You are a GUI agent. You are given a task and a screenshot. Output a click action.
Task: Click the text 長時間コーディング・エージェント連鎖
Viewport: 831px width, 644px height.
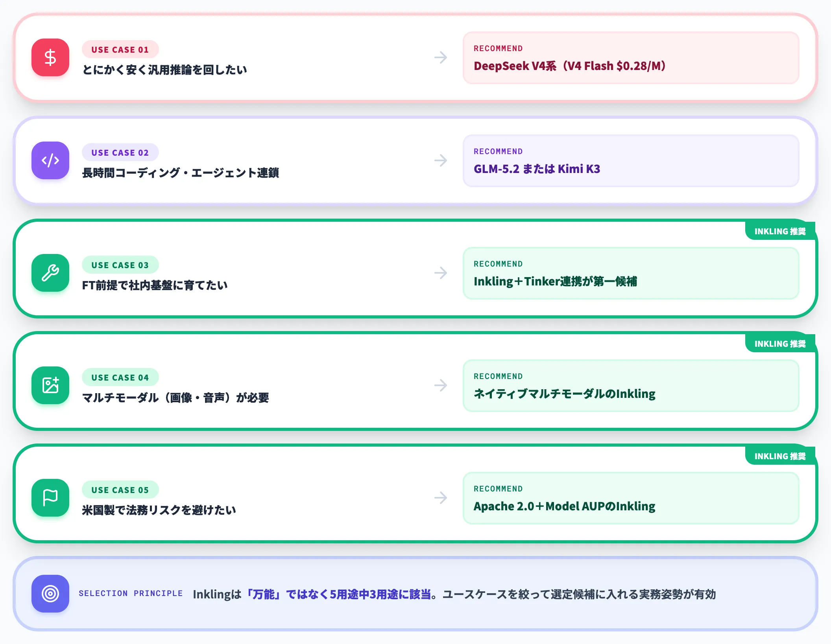(181, 173)
